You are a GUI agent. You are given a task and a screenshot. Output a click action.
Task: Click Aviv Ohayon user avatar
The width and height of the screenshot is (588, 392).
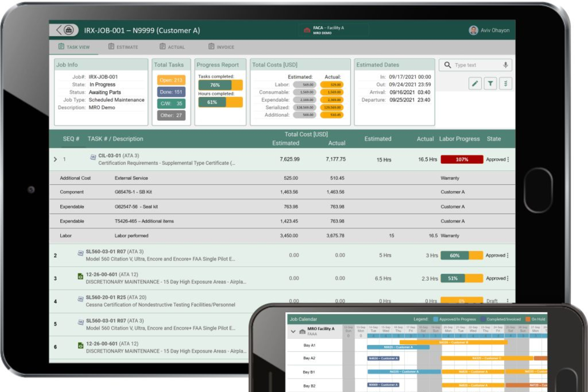473,30
